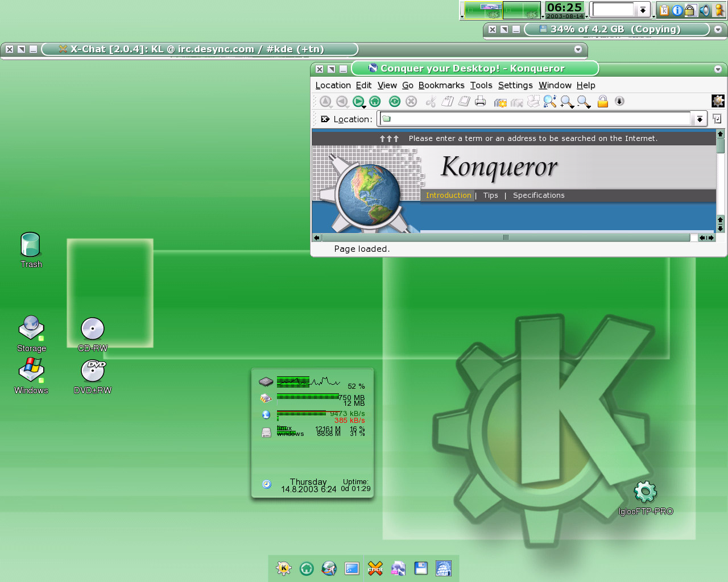Click the 34% Copying window title
728x582 pixels.
[x=617, y=29]
